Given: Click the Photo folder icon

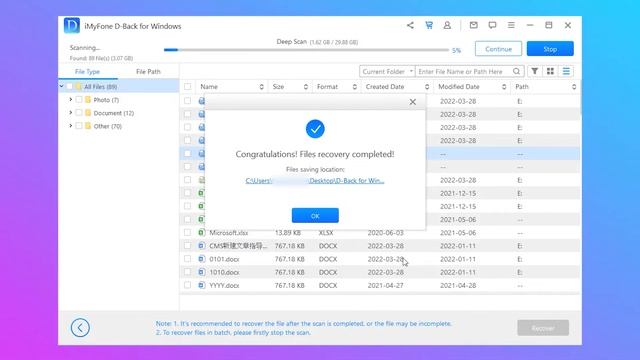Looking at the screenshot, I should 88,100.
